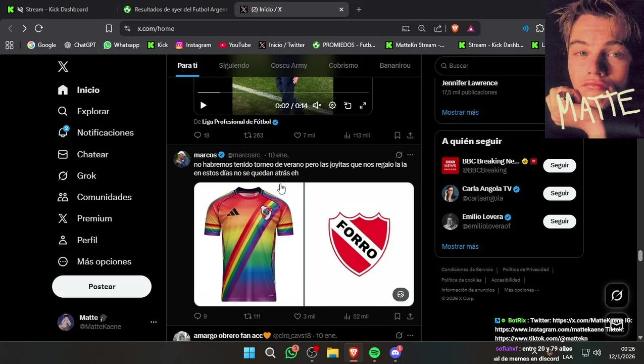This screenshot has width=644, height=364.
Task: Click the Postear button
Action: point(102,287)
